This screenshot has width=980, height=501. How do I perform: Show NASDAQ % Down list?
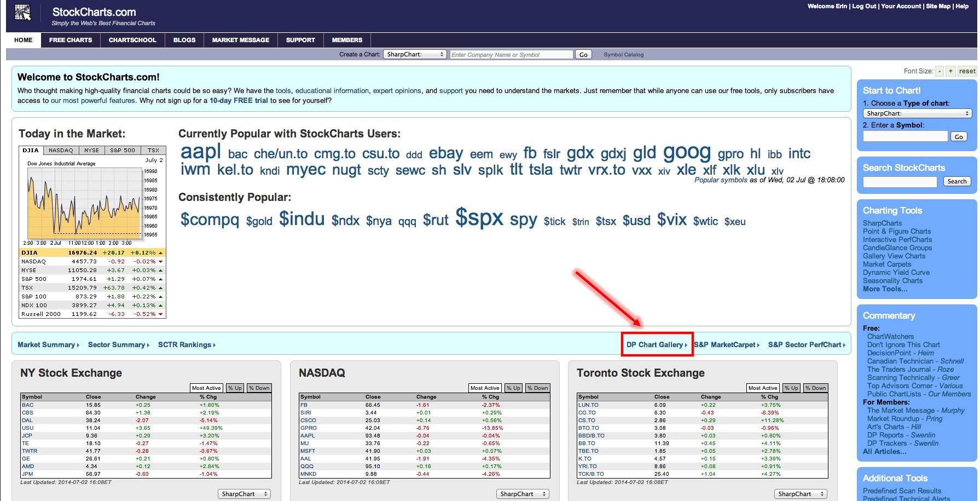[x=538, y=388]
